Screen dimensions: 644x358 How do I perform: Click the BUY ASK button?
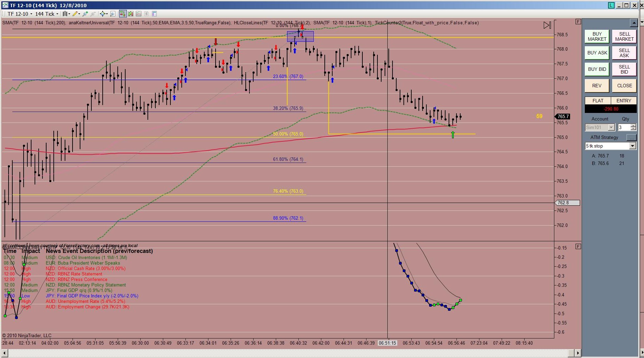point(597,53)
